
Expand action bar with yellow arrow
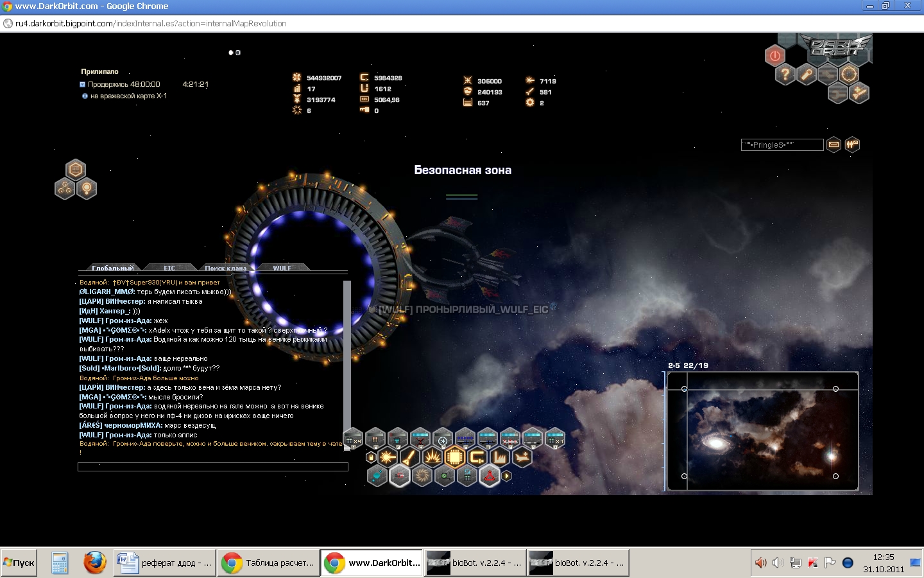[507, 476]
